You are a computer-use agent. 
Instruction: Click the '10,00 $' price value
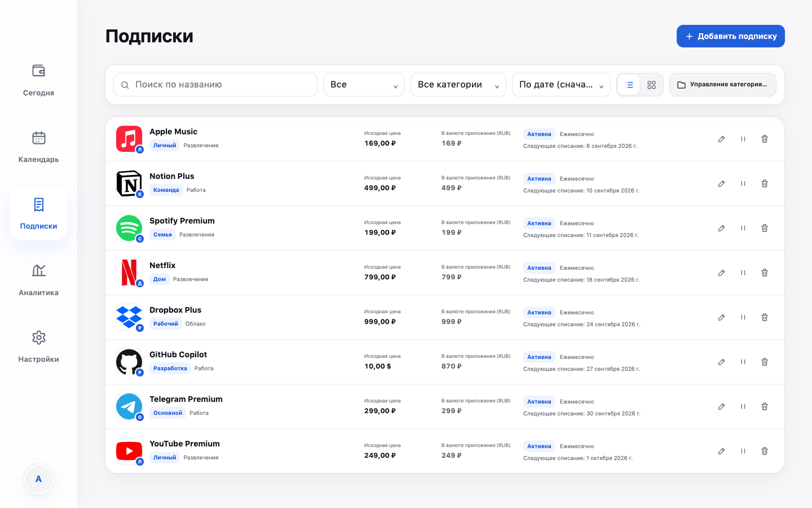[x=378, y=366]
